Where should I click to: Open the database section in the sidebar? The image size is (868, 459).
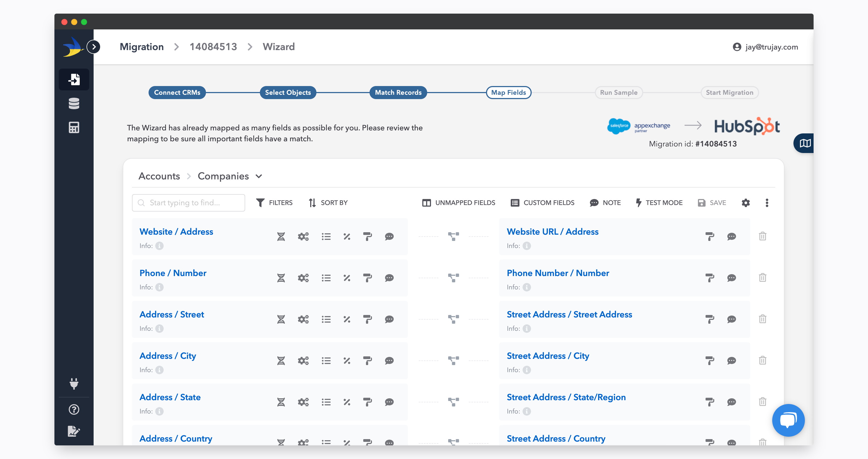(x=74, y=103)
